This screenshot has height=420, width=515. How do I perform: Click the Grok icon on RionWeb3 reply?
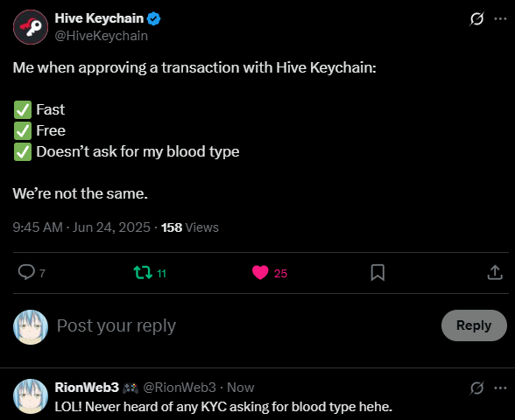click(476, 388)
